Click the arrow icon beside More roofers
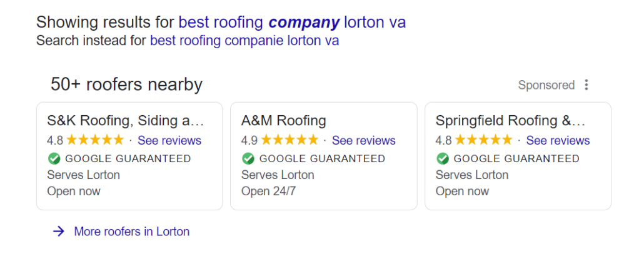Screen dimensions: 644x261 tap(59, 232)
